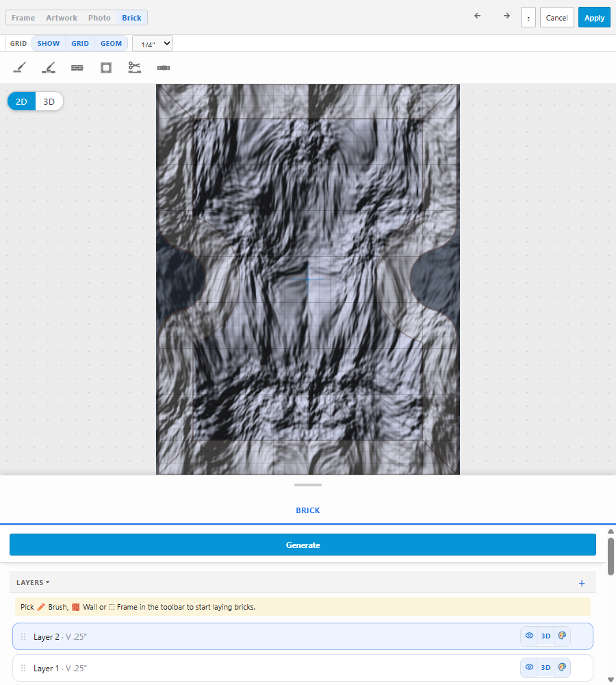Hide Layer 2 using eye icon
616x685 pixels.
(529, 636)
